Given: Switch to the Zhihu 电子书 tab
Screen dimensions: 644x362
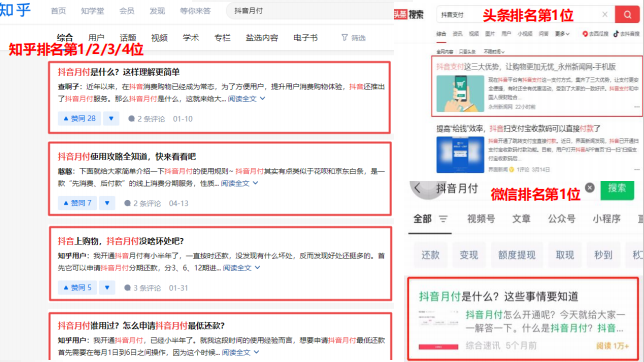Looking at the screenshot, I should pyautogui.click(x=306, y=38).
